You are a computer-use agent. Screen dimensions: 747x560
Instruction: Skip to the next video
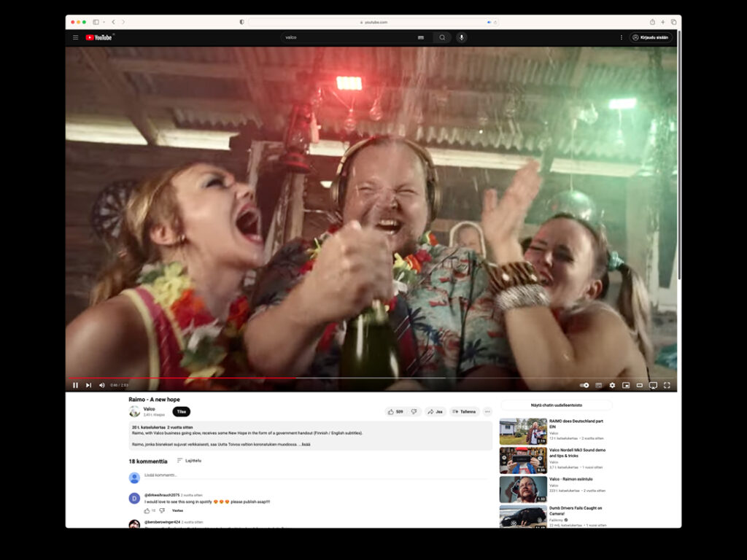click(88, 385)
